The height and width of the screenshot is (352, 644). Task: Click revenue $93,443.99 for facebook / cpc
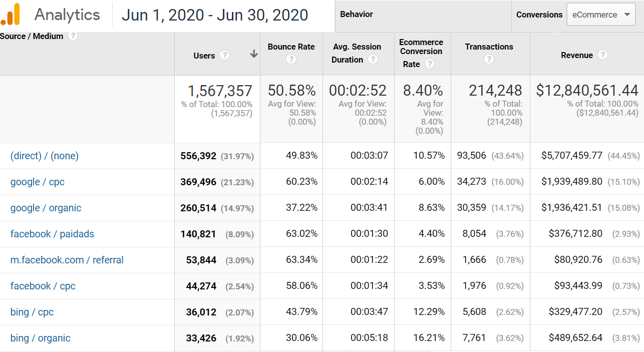click(x=578, y=286)
